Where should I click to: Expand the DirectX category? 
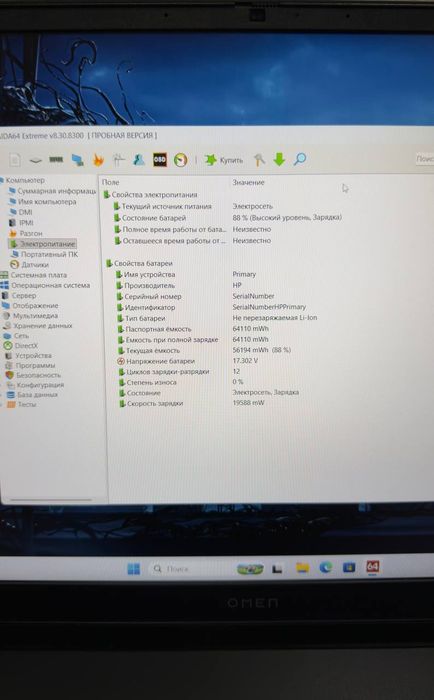(21, 346)
